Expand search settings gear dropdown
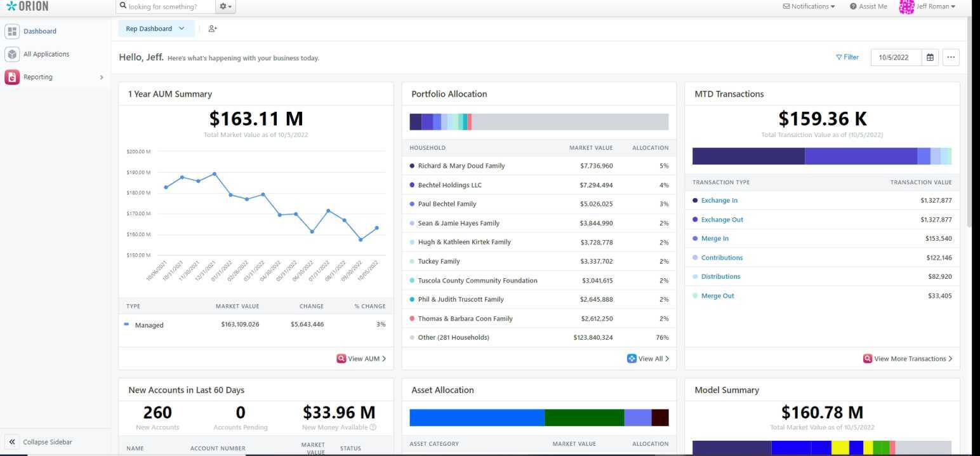Image resolution: width=980 pixels, height=456 pixels. pos(225,6)
